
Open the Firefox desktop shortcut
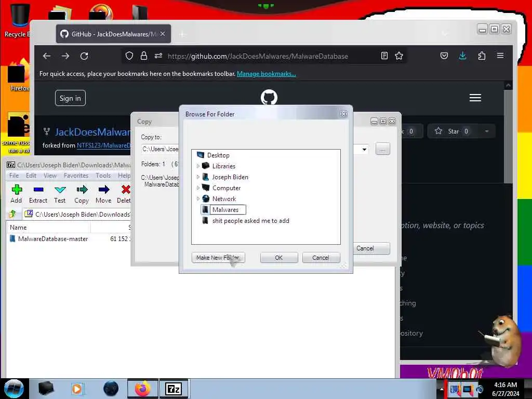coord(19,75)
